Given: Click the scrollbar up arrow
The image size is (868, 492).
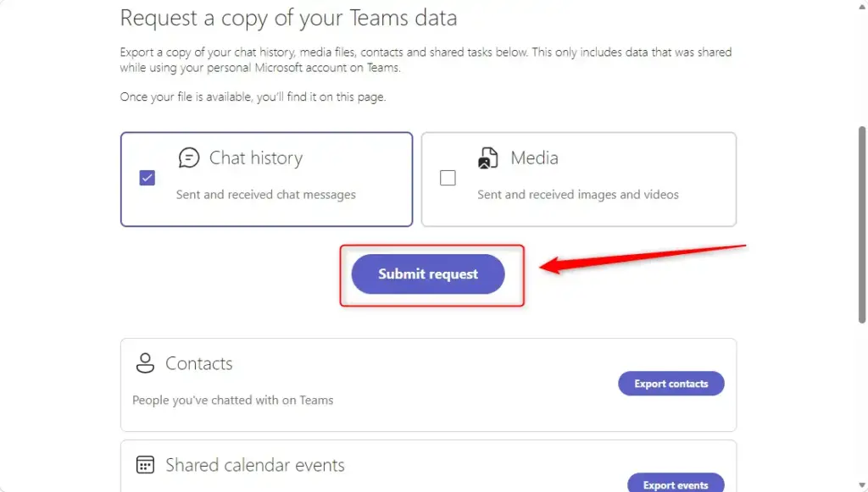Looking at the screenshot, I should 861,6.
